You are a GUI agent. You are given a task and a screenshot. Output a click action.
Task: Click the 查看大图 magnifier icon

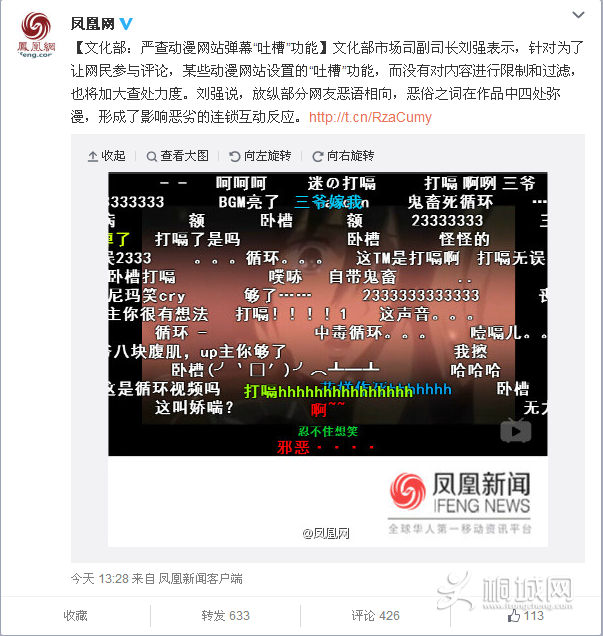(151, 157)
